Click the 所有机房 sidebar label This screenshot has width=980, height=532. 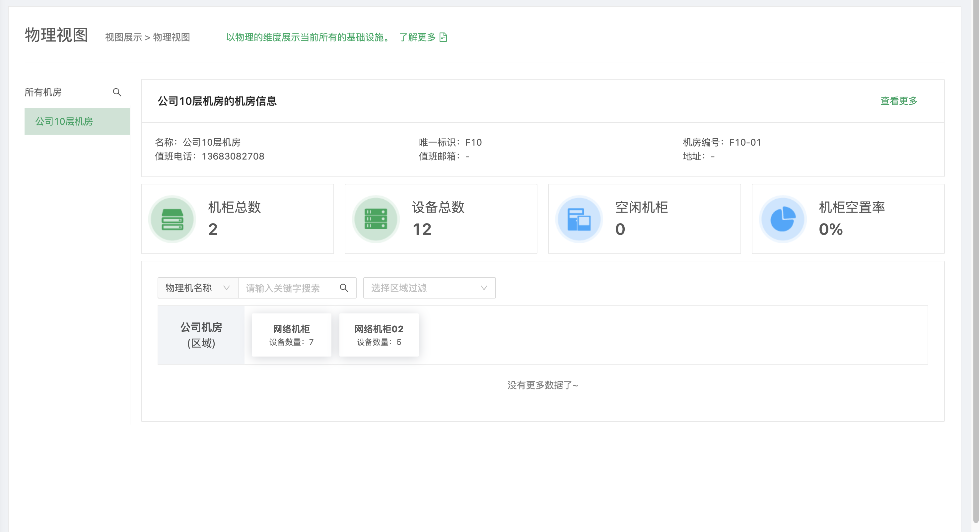click(x=43, y=92)
